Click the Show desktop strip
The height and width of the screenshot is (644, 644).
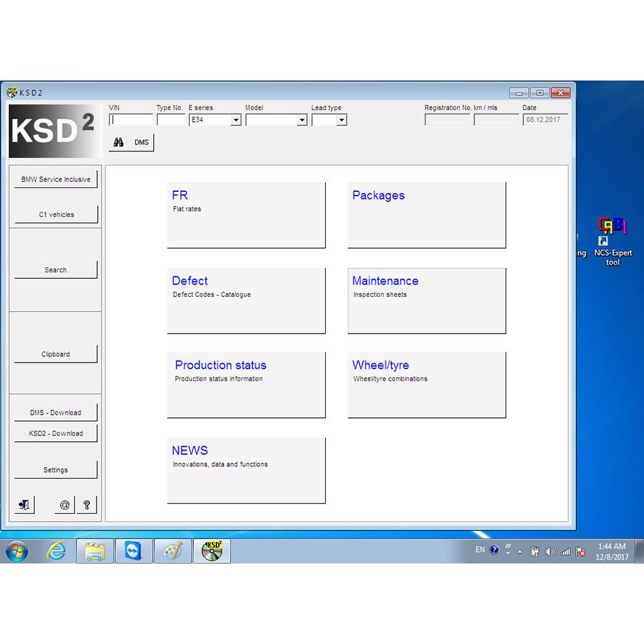639,551
